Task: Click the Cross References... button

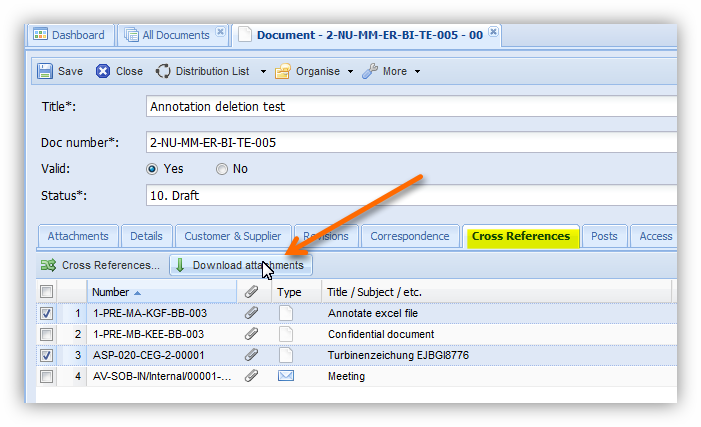Action: click(x=101, y=265)
